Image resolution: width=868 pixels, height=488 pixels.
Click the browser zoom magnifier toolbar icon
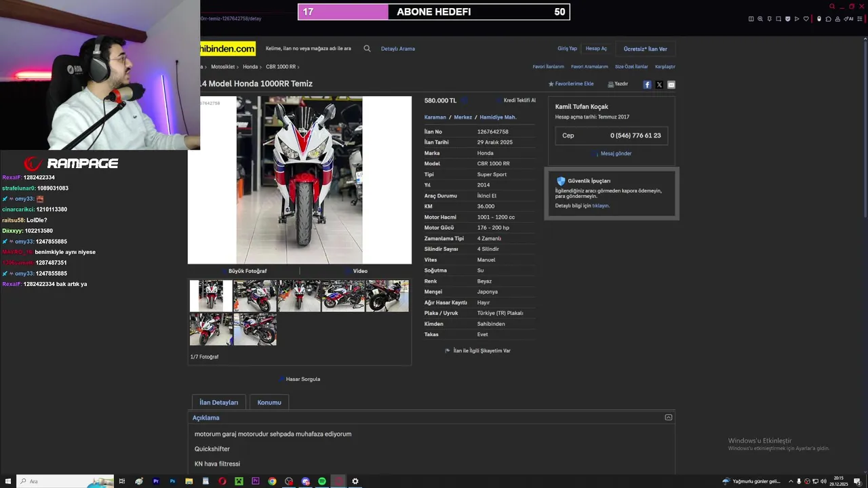pos(760,19)
